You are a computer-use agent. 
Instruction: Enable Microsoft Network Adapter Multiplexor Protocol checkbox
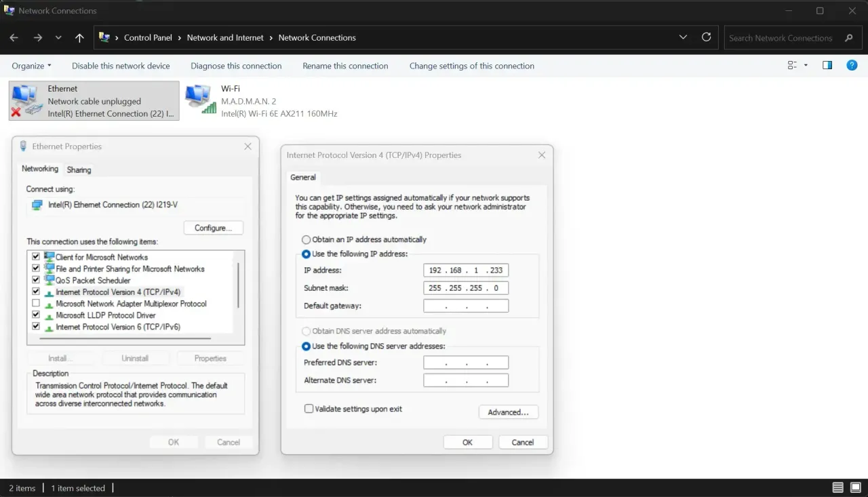coord(36,304)
